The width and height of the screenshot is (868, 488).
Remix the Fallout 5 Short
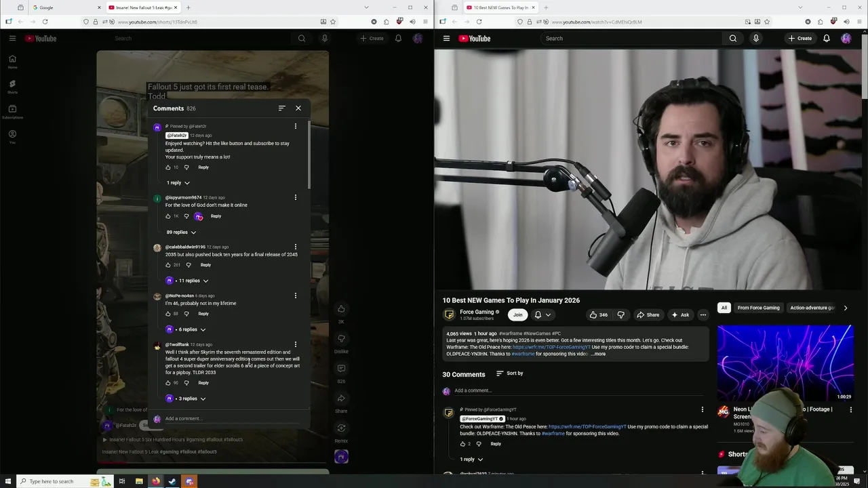tap(341, 428)
